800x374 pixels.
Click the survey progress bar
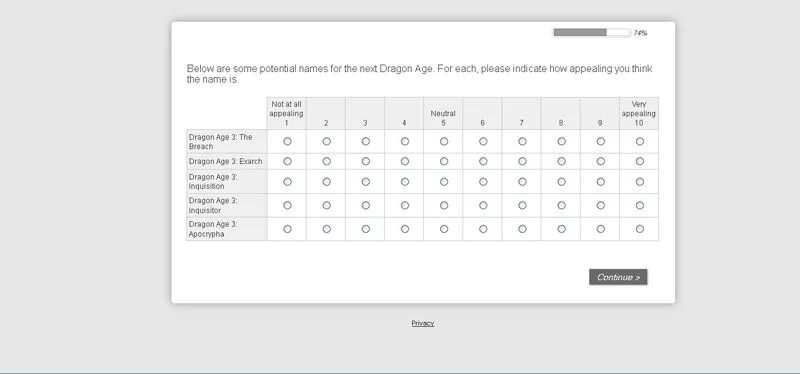coord(592,33)
